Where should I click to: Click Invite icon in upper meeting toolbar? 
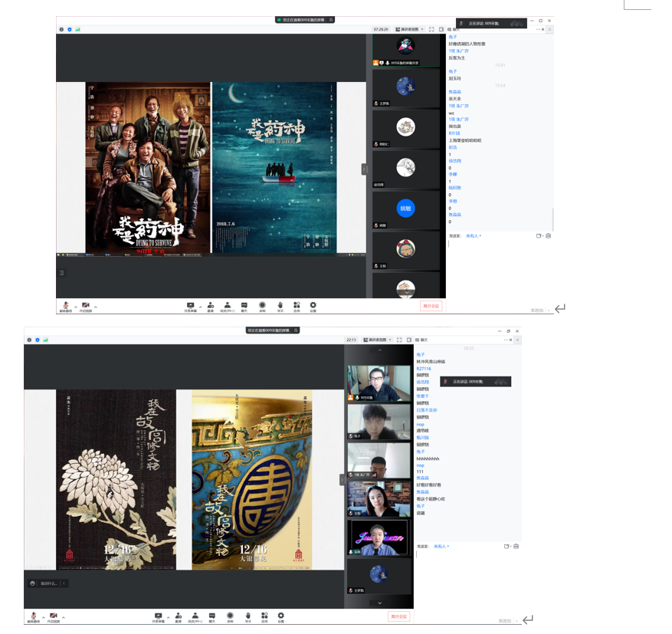coord(210,306)
